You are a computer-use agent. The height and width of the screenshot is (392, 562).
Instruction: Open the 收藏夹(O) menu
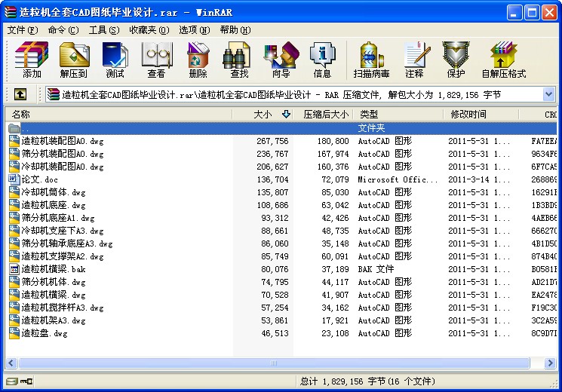point(149,30)
